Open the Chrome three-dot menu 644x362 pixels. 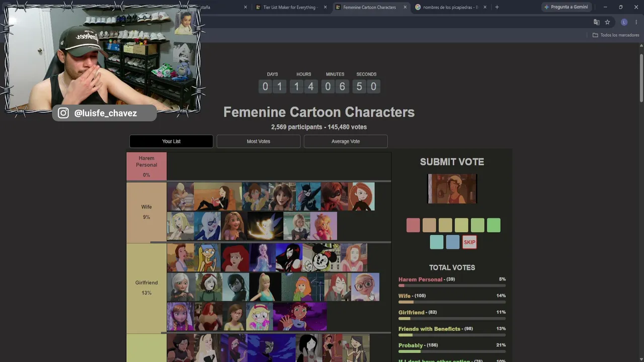636,22
